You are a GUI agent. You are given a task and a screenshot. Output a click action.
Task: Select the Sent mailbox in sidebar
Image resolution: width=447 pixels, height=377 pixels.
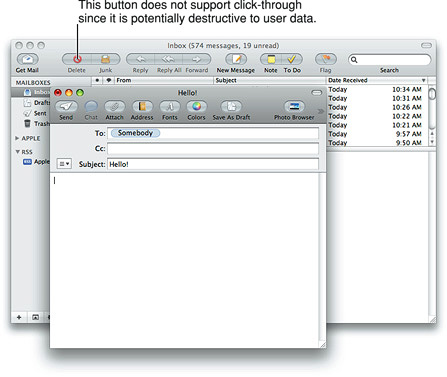pyautogui.click(x=36, y=113)
